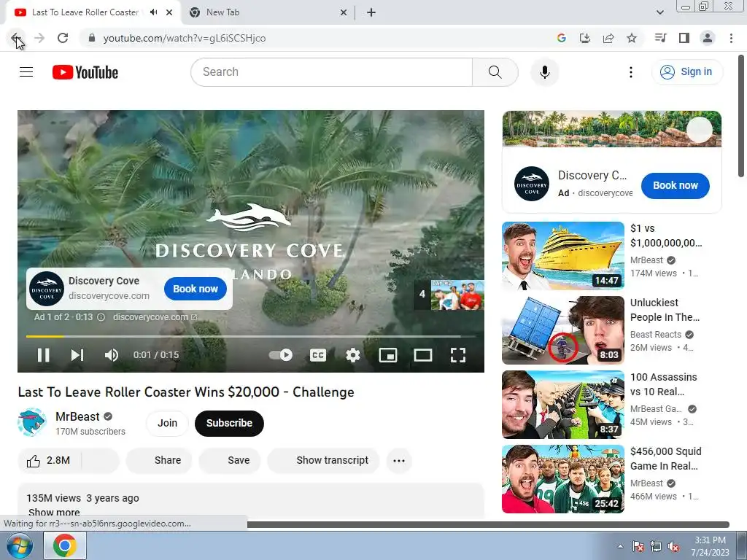Image resolution: width=747 pixels, height=560 pixels.
Task: Open a new tab with plus button
Action: pyautogui.click(x=371, y=12)
